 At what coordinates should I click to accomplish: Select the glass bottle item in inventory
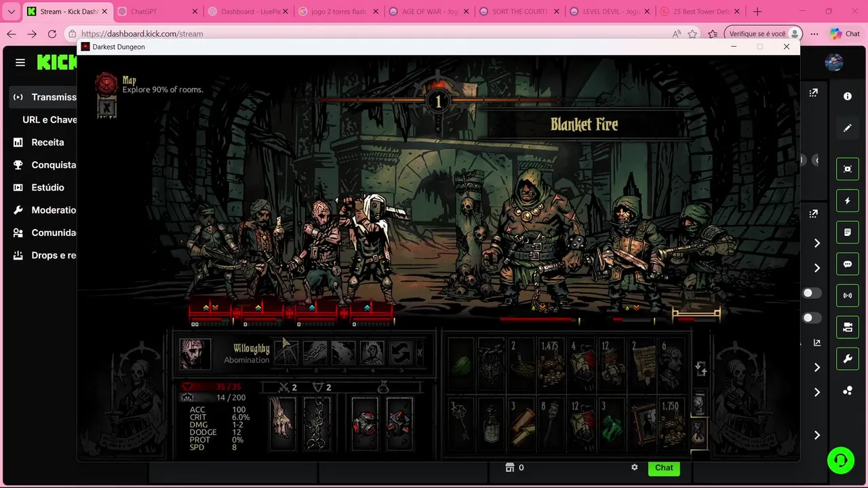(491, 424)
